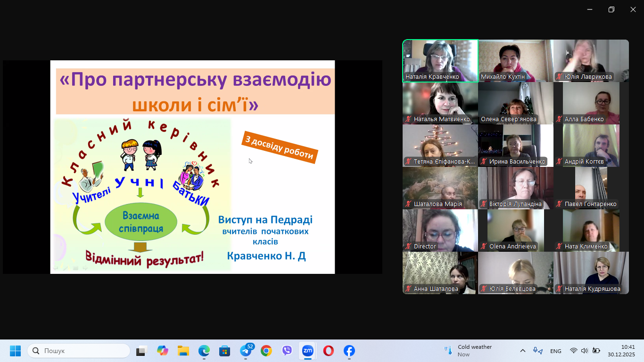Launch Viber from the taskbar
The height and width of the screenshot is (362, 644).
tap(287, 351)
